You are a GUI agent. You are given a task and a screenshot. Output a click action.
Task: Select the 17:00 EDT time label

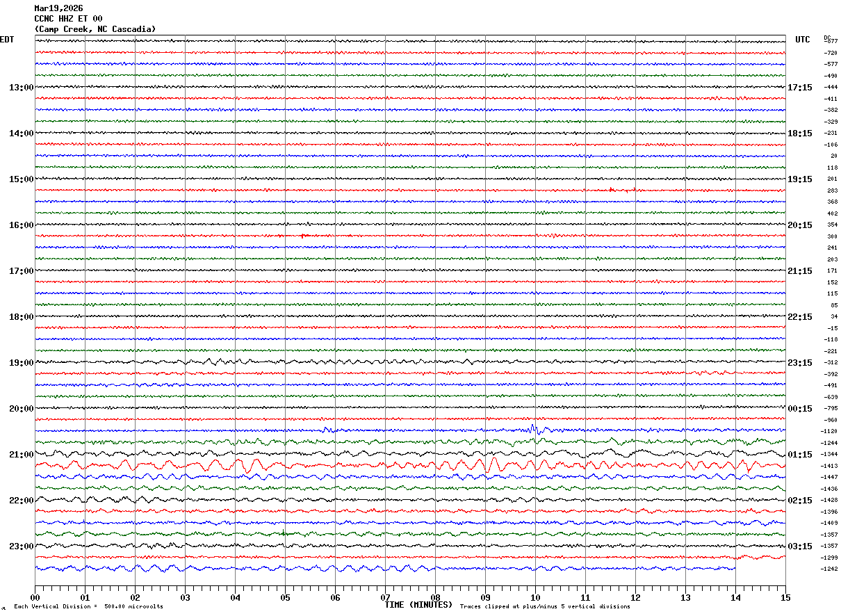pos(22,271)
